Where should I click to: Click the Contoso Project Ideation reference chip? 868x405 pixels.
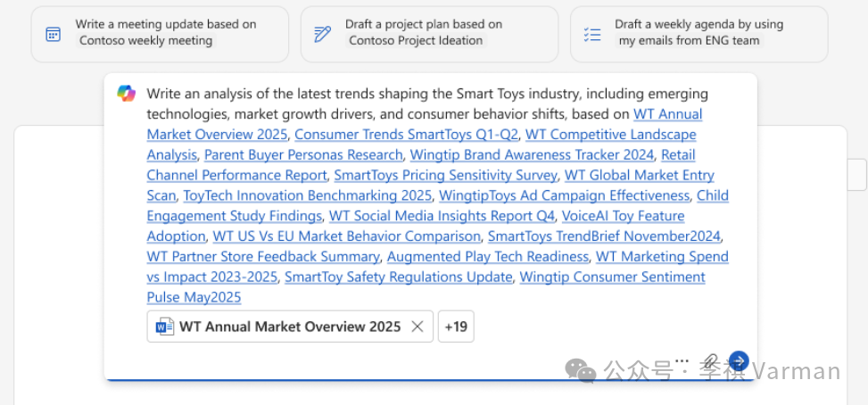point(416,40)
